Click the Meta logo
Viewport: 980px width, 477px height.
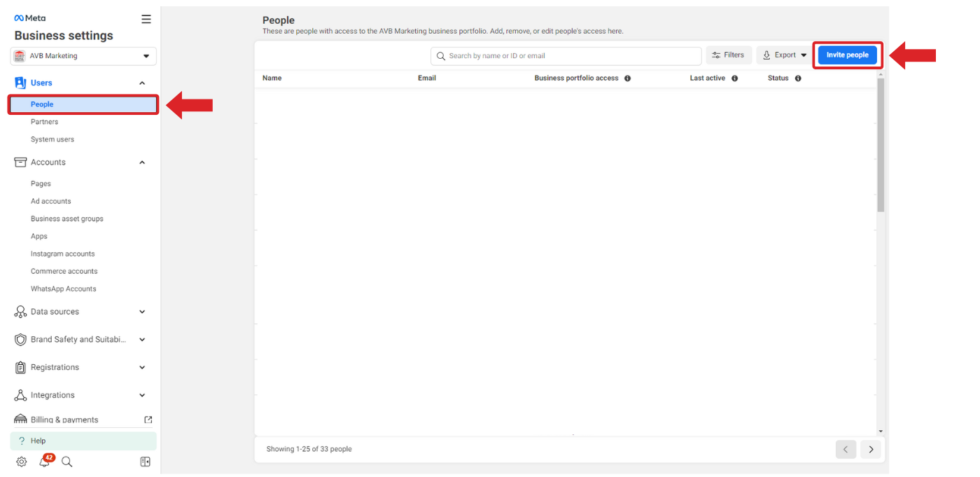(29, 18)
